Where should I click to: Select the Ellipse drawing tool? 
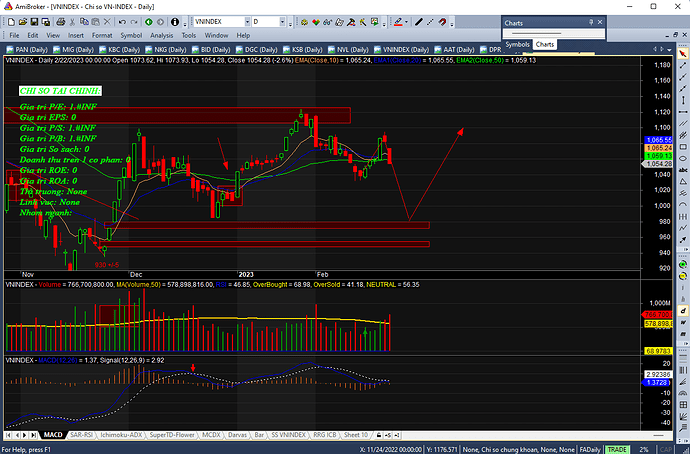coord(683,158)
